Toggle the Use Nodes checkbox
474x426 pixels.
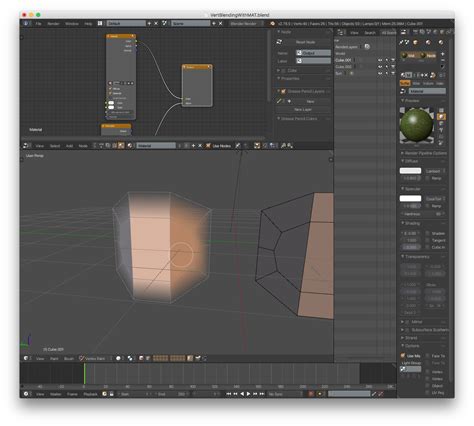click(x=208, y=146)
